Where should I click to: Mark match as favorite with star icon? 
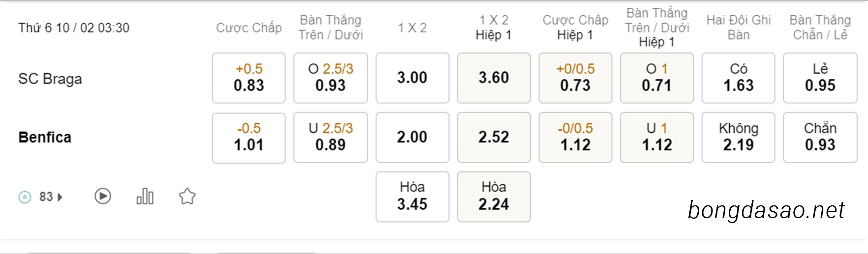tap(187, 197)
